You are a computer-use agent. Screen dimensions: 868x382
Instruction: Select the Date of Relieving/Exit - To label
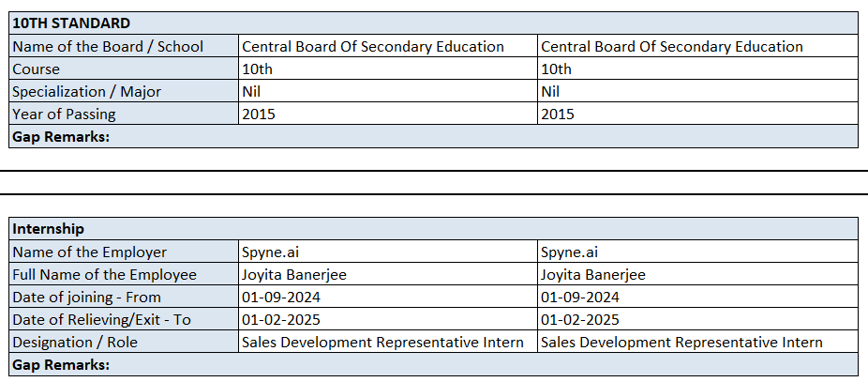pyautogui.click(x=101, y=319)
